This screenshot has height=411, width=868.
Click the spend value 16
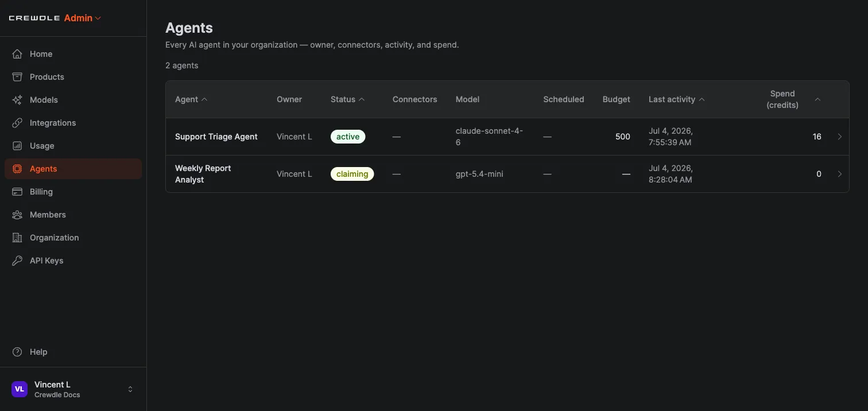(817, 137)
